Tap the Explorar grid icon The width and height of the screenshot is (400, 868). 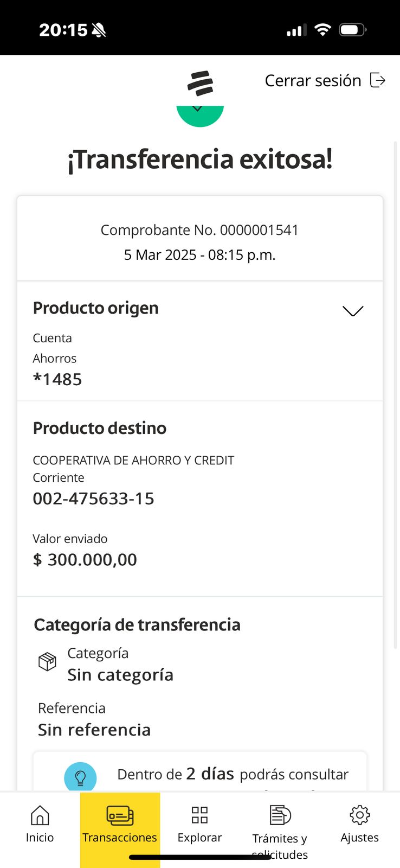[199, 815]
